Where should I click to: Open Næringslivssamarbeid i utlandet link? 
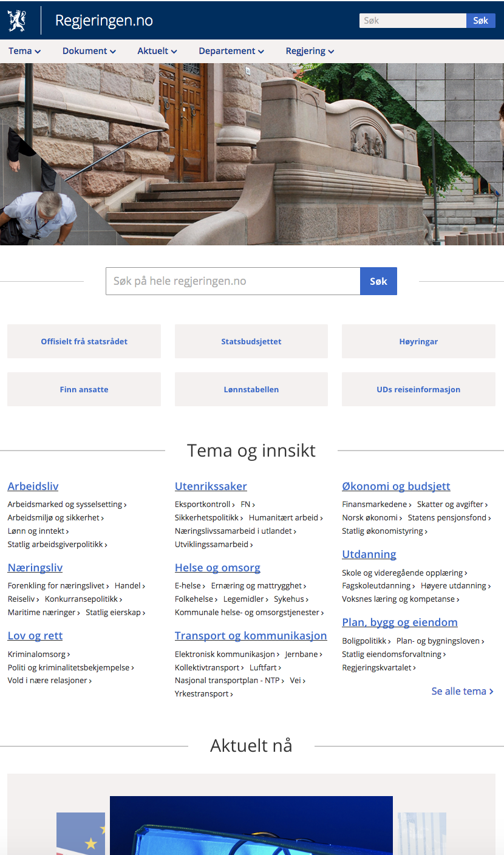[x=236, y=531]
